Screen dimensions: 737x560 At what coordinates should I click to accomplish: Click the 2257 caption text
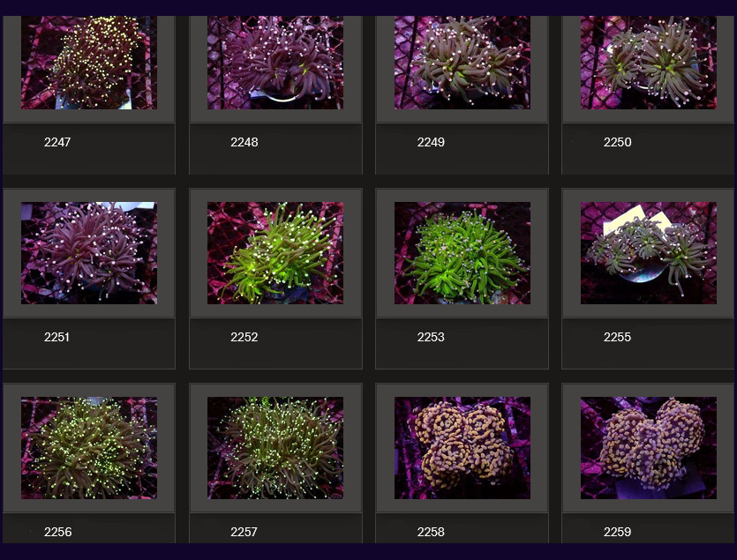244,532
